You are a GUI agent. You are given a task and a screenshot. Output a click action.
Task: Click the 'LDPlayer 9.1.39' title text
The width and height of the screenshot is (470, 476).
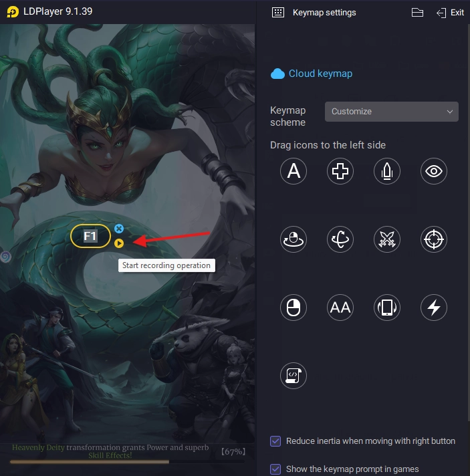point(57,11)
